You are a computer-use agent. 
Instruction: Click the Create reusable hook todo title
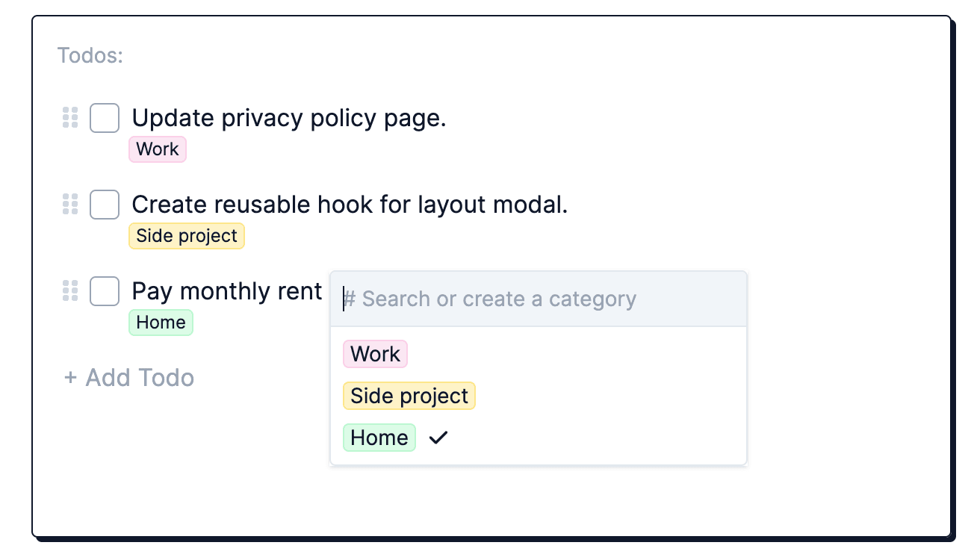point(350,205)
